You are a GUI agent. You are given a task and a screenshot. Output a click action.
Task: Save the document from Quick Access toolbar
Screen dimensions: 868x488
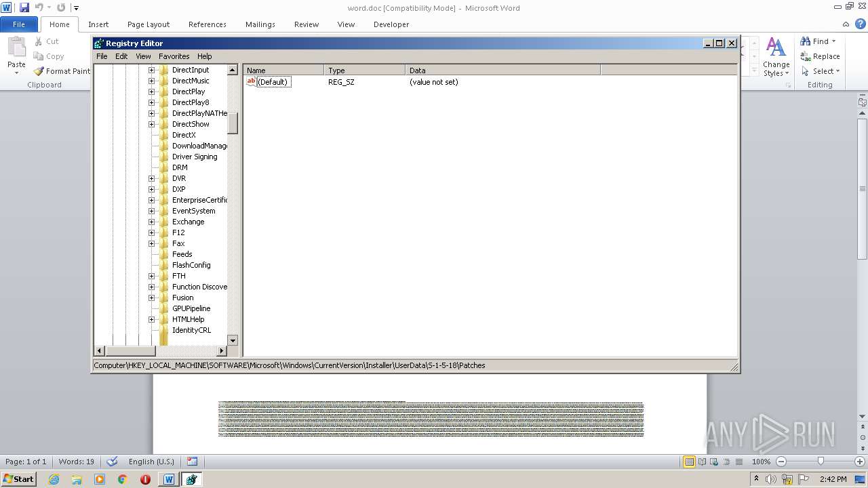point(24,7)
